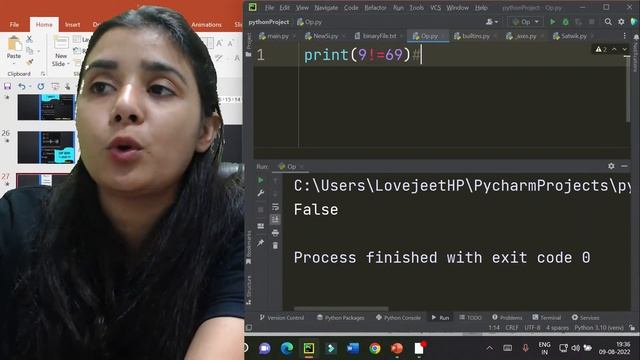This screenshot has height=360, width=640.
Task: Open Google Chrome from taskbar
Action: click(x=375, y=348)
